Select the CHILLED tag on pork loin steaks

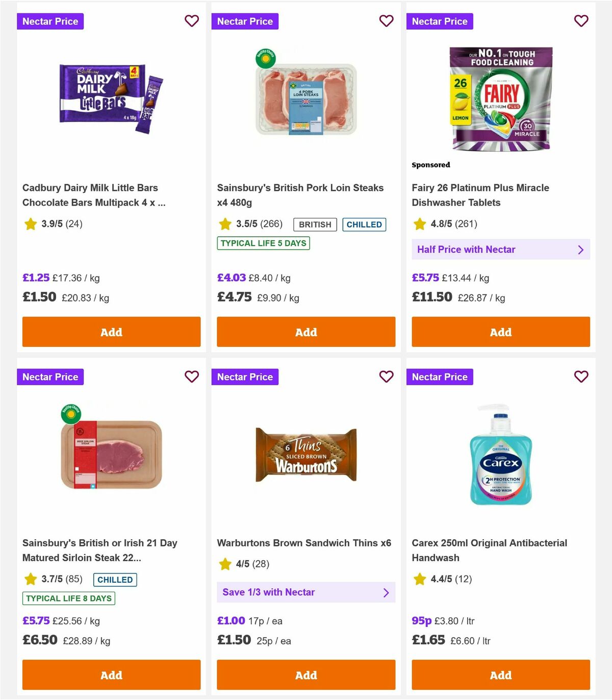coord(364,224)
